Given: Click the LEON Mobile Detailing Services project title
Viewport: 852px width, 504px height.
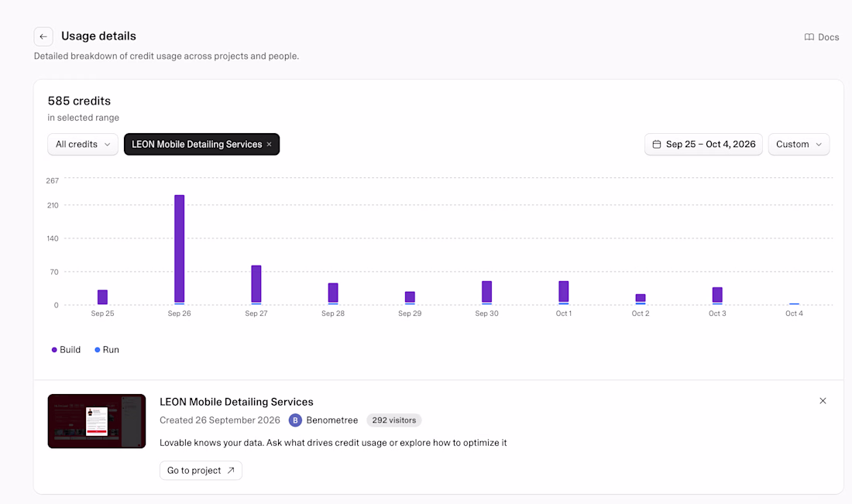Looking at the screenshot, I should [236, 402].
